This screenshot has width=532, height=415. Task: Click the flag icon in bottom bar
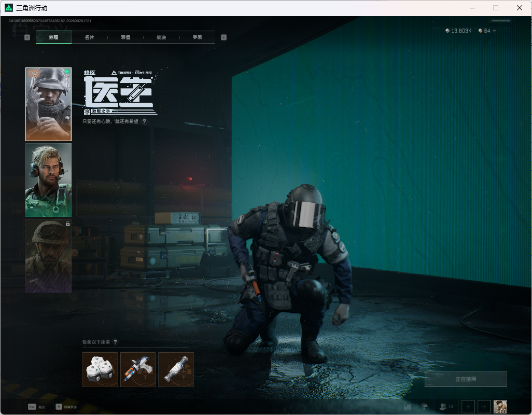tap(425, 406)
